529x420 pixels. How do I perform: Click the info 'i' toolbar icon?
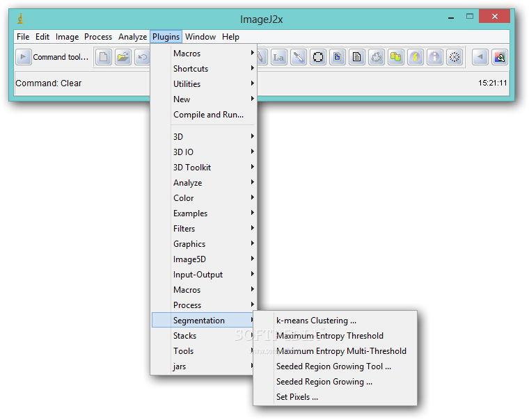pos(435,57)
